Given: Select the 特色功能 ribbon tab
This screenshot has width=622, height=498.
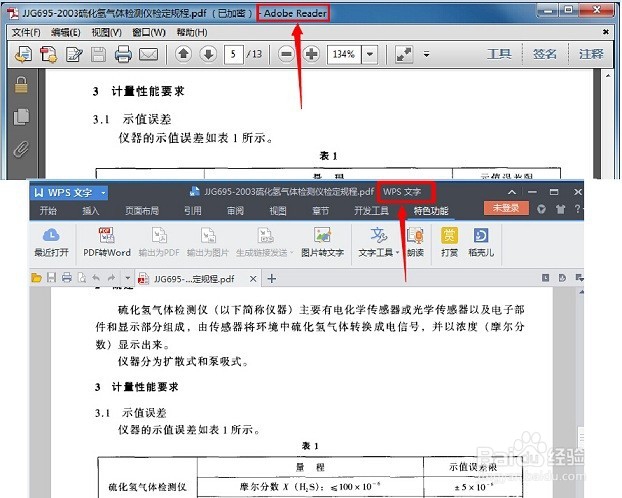Looking at the screenshot, I should [431, 211].
